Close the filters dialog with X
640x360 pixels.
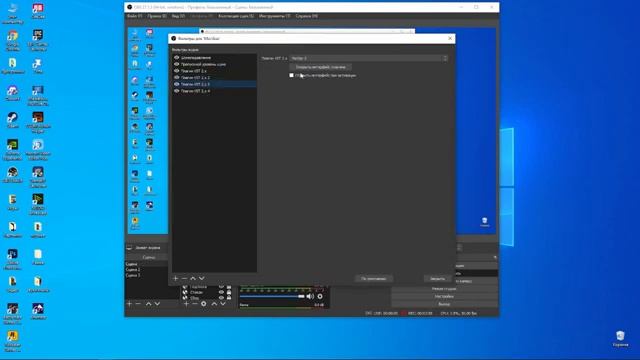[450, 38]
